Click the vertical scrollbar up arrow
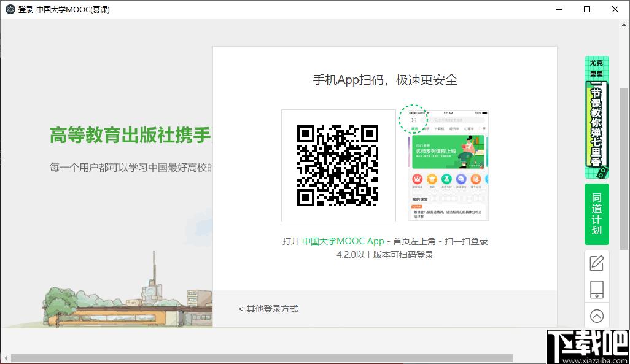 pyautogui.click(x=624, y=25)
